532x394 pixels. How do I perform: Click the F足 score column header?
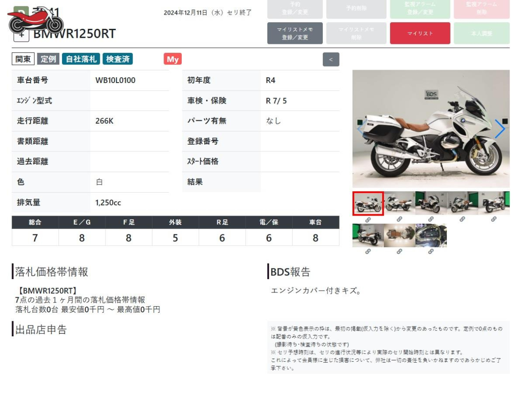(x=129, y=222)
